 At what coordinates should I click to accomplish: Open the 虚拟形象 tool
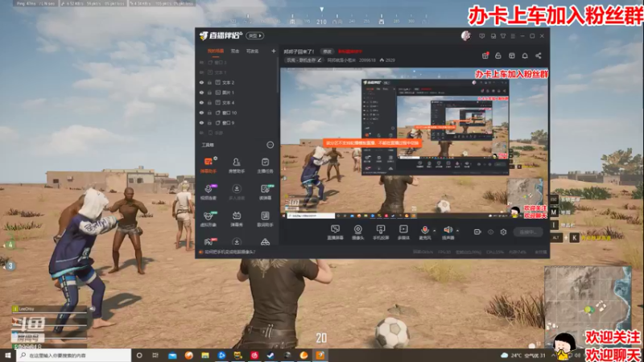[208, 219]
